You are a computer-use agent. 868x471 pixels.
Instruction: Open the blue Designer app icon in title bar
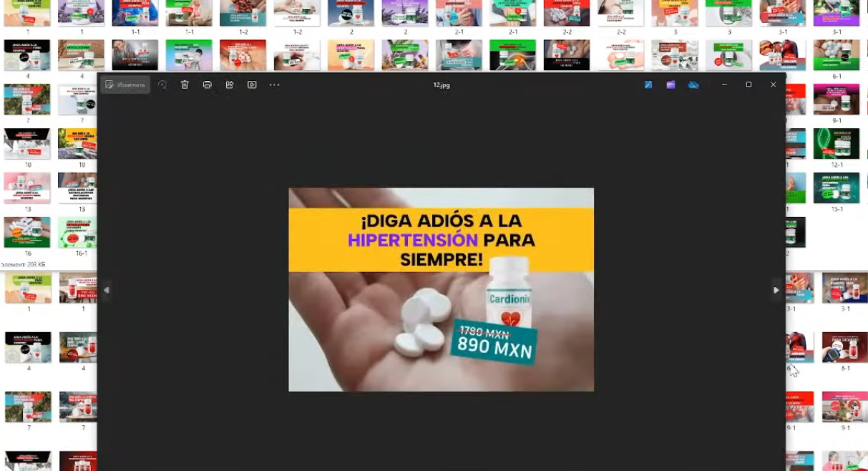[648, 84]
